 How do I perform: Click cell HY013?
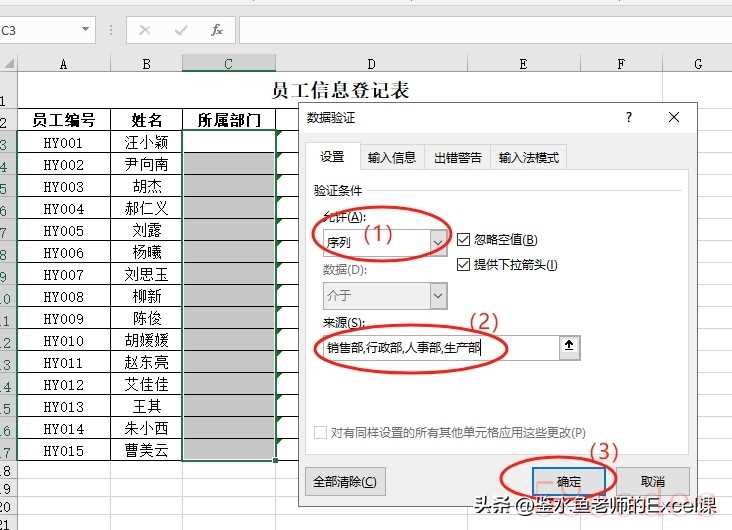click(x=63, y=406)
